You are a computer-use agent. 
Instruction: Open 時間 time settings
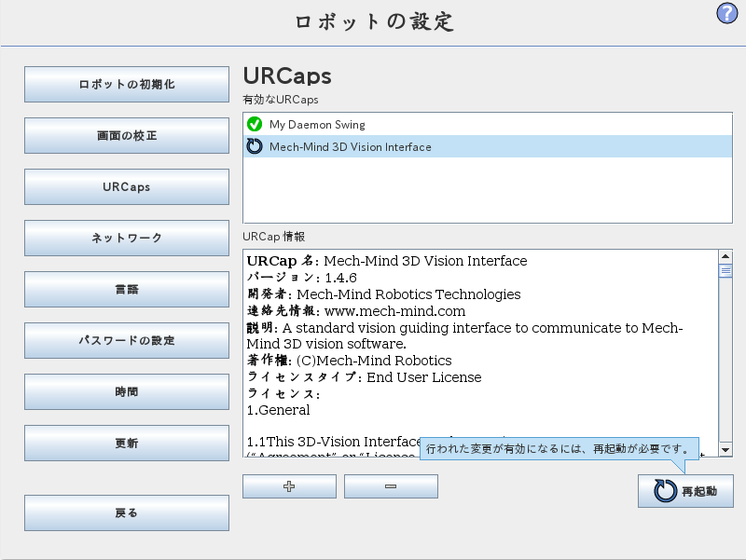click(127, 391)
